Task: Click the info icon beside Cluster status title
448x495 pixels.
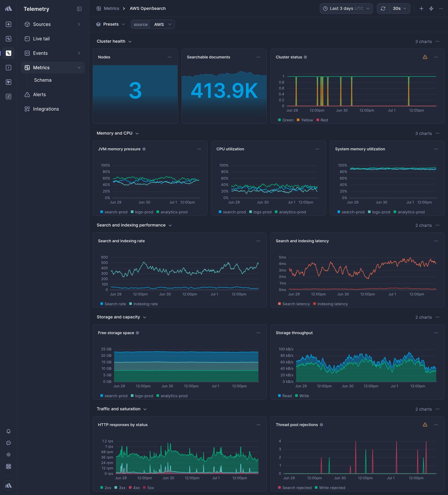Action: (x=305, y=57)
